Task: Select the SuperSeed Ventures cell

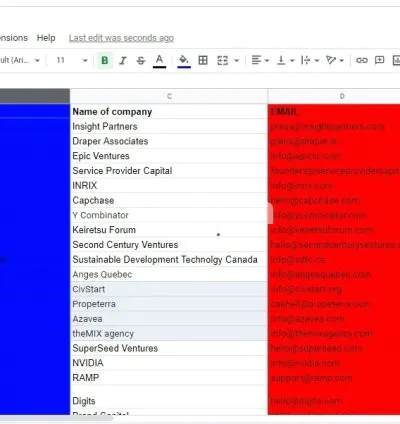Action: click(x=169, y=348)
